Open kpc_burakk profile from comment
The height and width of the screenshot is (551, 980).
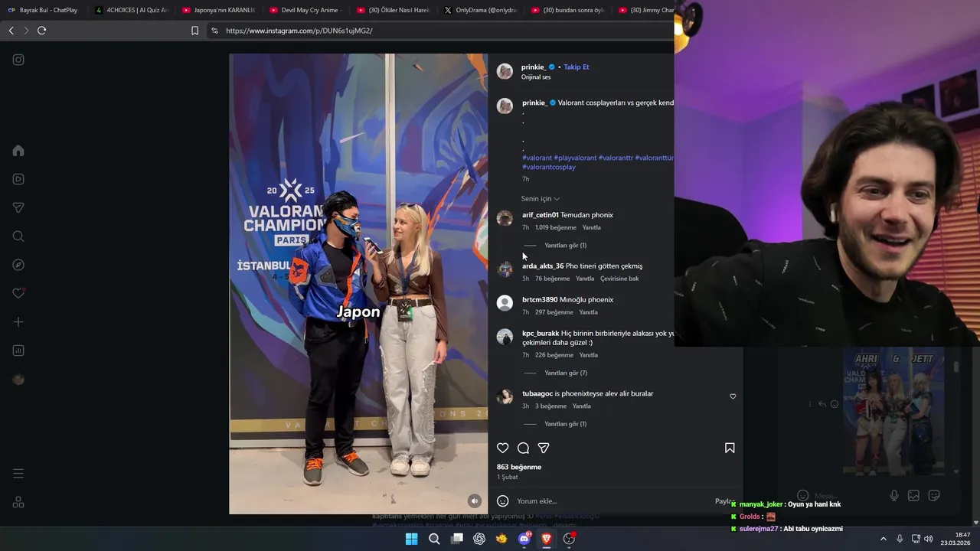click(541, 334)
